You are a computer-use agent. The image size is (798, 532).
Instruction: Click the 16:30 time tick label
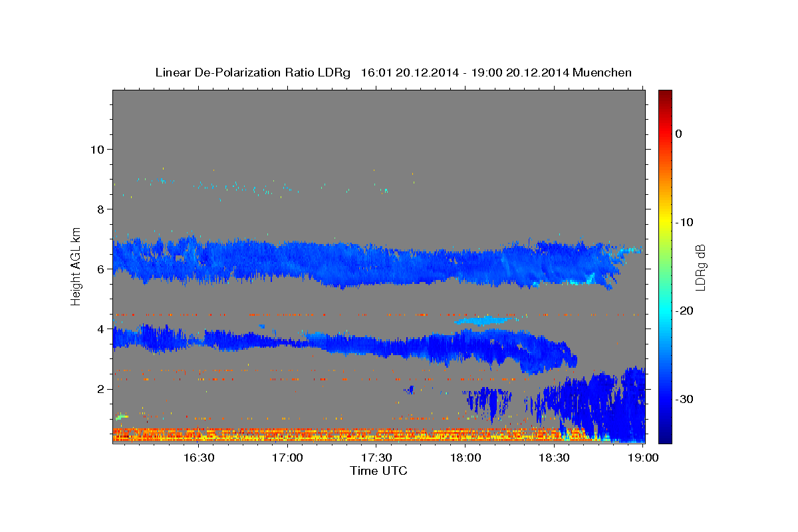199,458
